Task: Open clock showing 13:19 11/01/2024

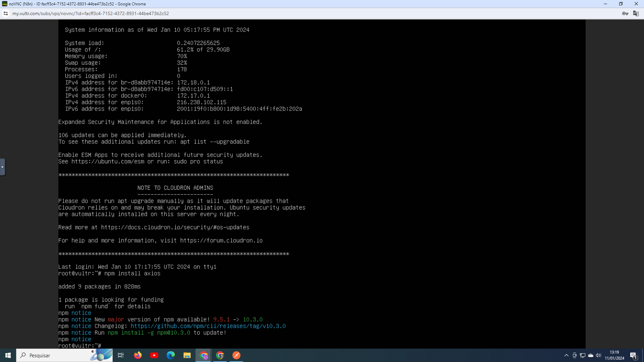Action: pyautogui.click(x=614, y=355)
